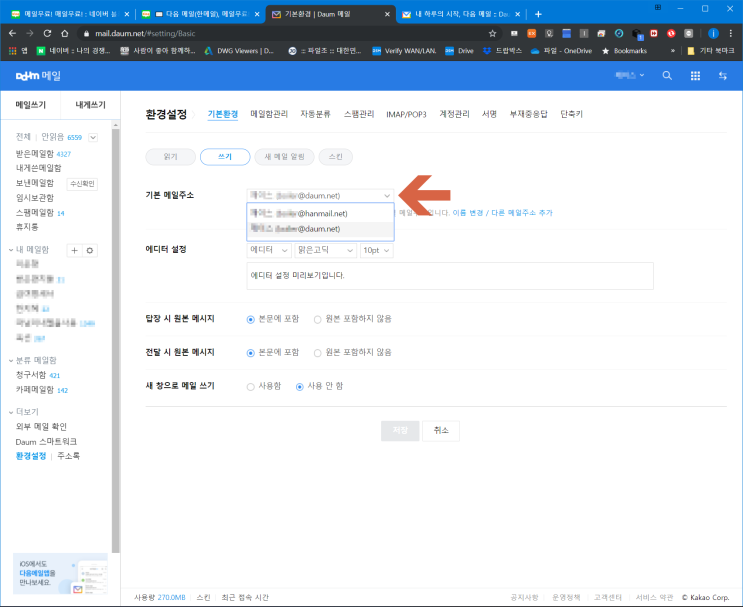Choose the @daum.net address in list
This screenshot has height=607, width=743.
coord(320,229)
